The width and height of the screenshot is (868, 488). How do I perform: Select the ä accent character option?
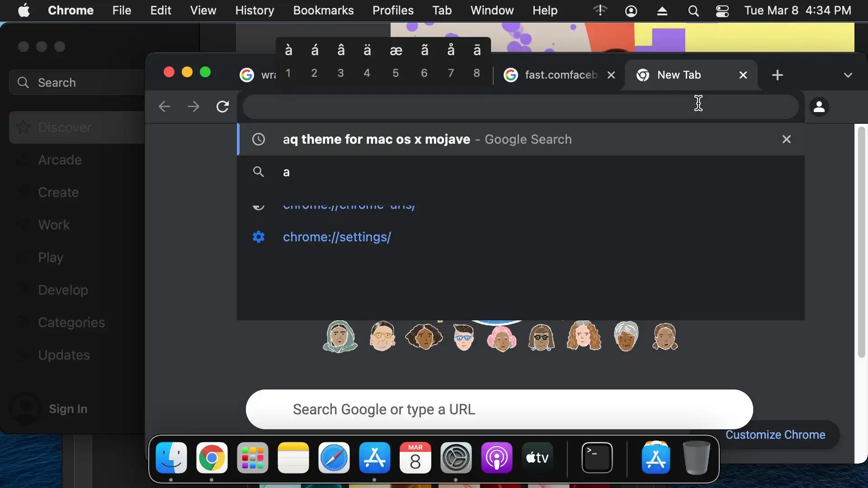coord(367,51)
